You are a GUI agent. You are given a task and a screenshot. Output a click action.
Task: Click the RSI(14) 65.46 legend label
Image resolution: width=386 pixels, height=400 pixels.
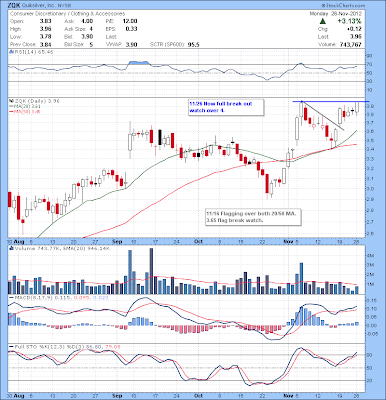coord(33,52)
